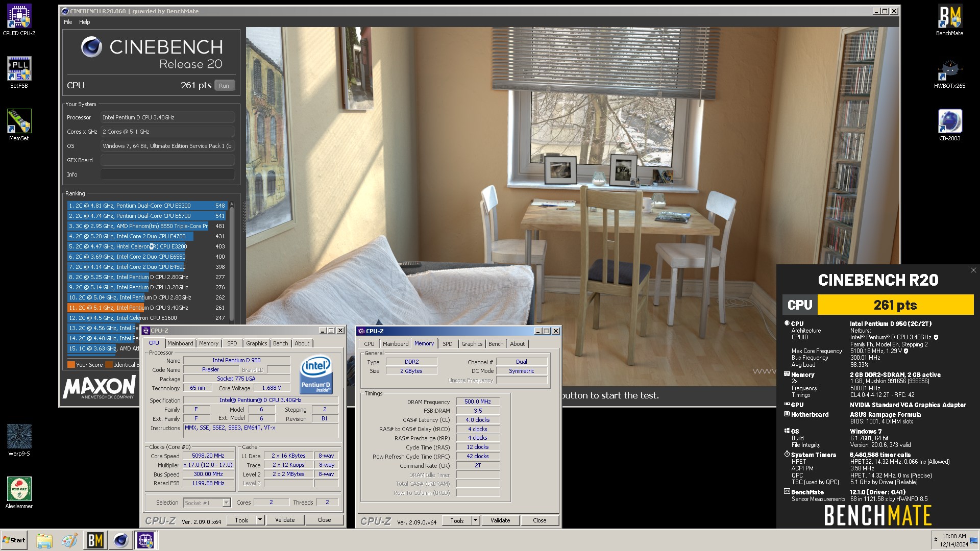Screen dimensions: 980x551
Task: Click the Cinebench logo in the title bar
Action: [x=65, y=11]
